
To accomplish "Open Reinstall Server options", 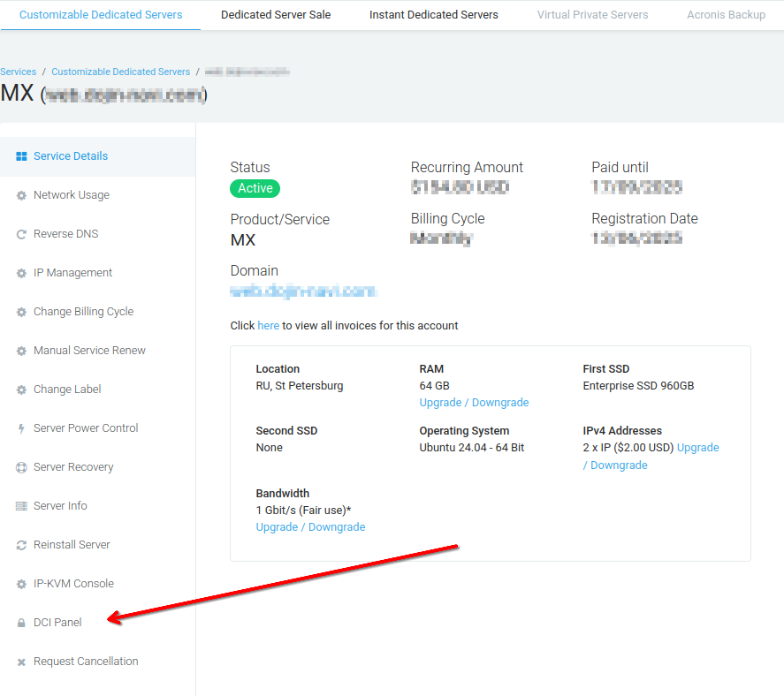I will [70, 544].
